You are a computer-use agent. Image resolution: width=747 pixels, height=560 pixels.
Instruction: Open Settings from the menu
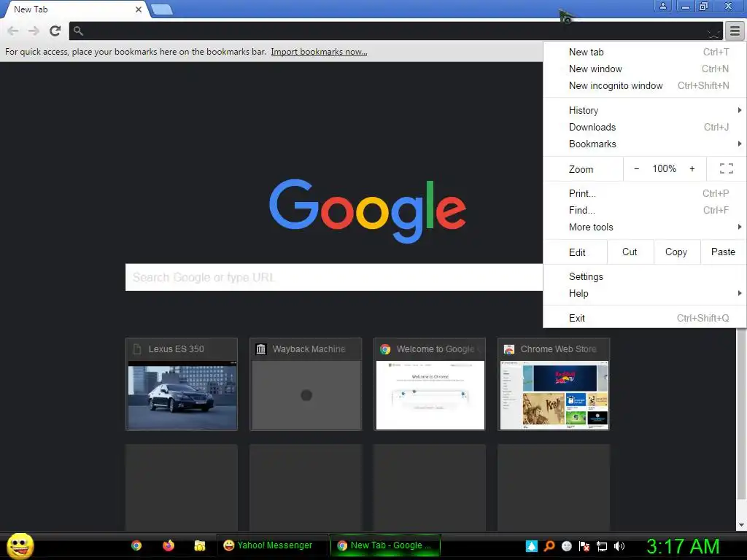645,276
